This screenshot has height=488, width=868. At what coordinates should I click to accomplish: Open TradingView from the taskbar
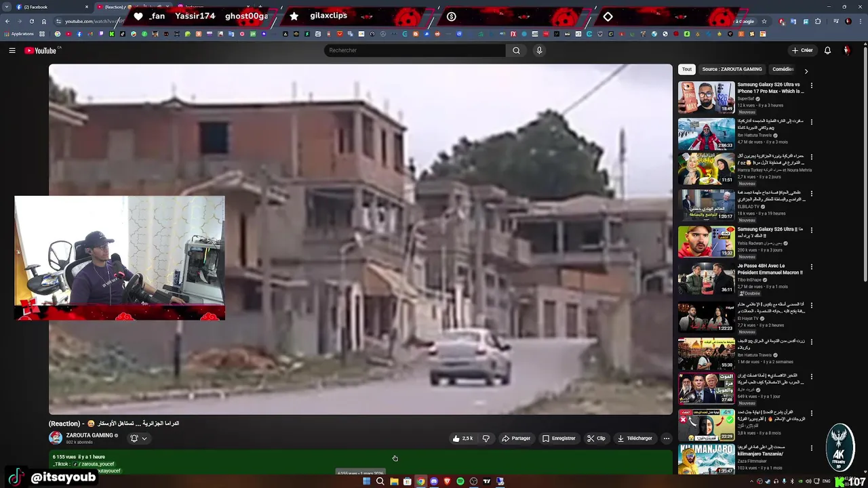[x=487, y=481]
